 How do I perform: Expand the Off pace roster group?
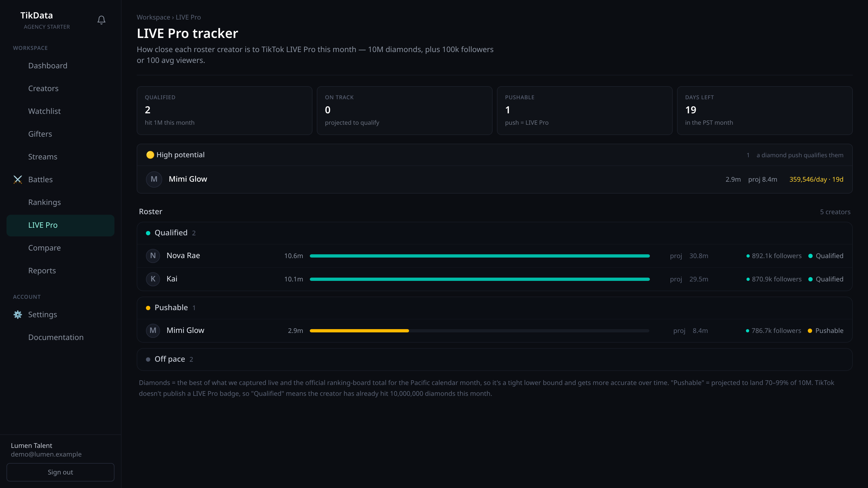coord(494,359)
